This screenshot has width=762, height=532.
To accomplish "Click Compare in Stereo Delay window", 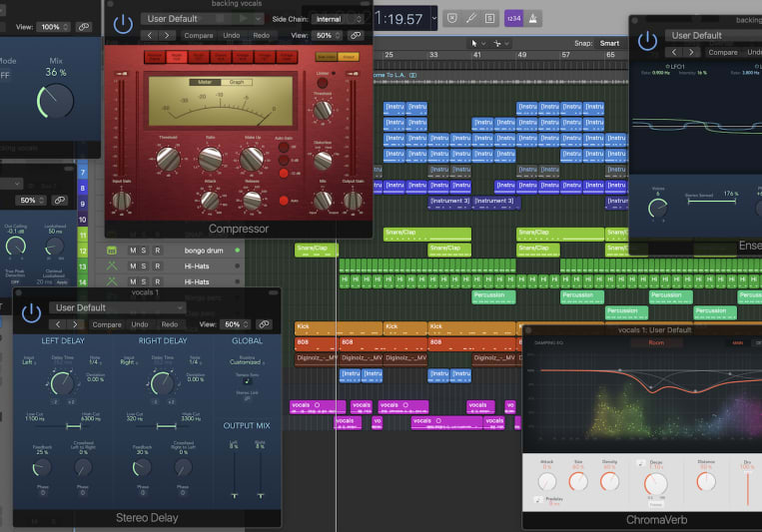I will click(107, 324).
